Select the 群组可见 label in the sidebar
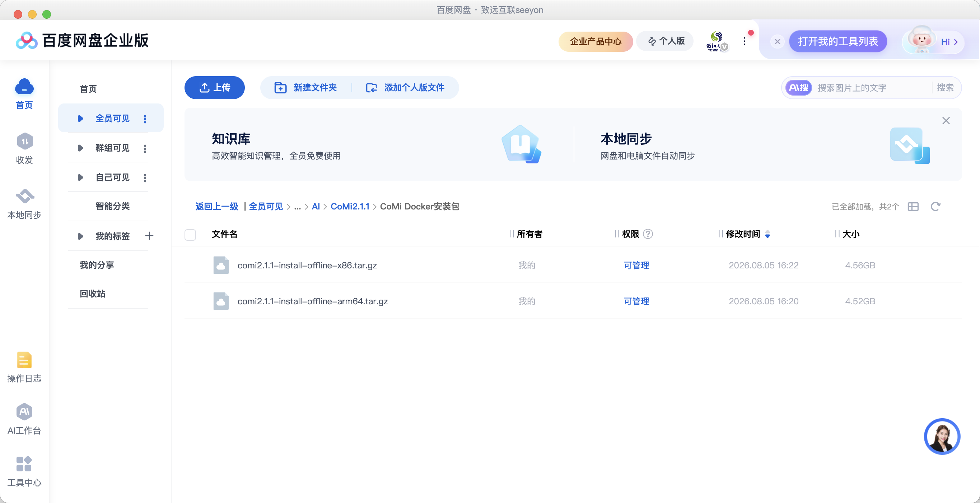980x503 pixels. coord(113,148)
